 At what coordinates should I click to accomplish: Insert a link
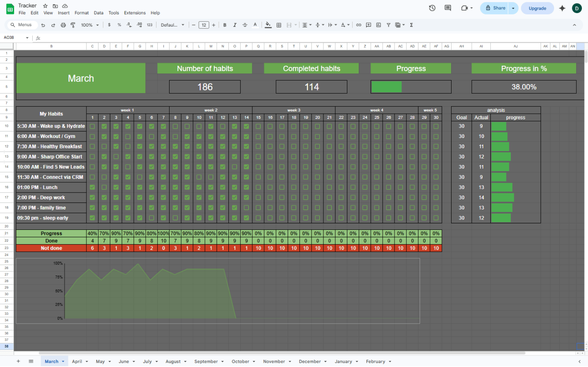click(x=359, y=25)
